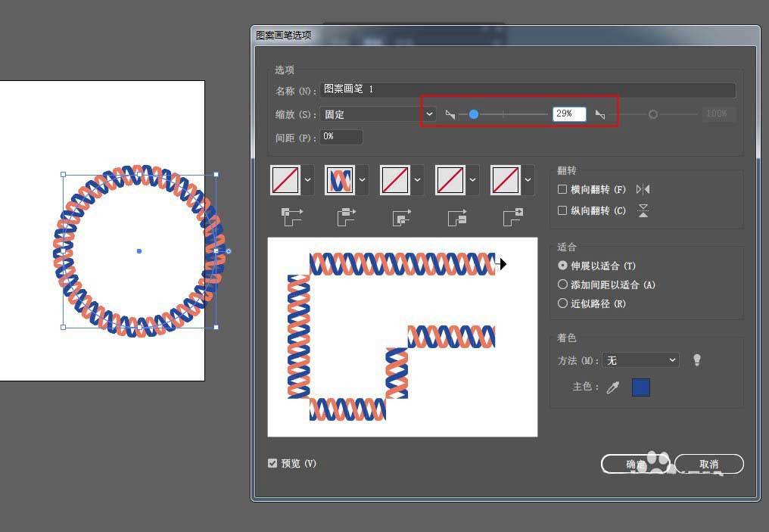The height and width of the screenshot is (532, 769).
Task: Click the disabled second scale slider handle
Action: tap(652, 114)
